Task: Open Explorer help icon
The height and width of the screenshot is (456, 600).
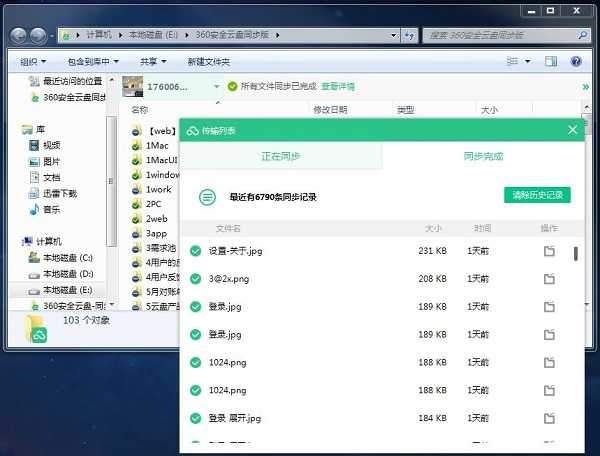Action: click(576, 61)
